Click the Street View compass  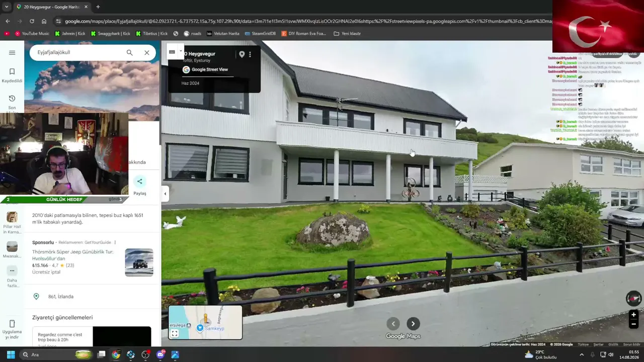tap(633, 299)
